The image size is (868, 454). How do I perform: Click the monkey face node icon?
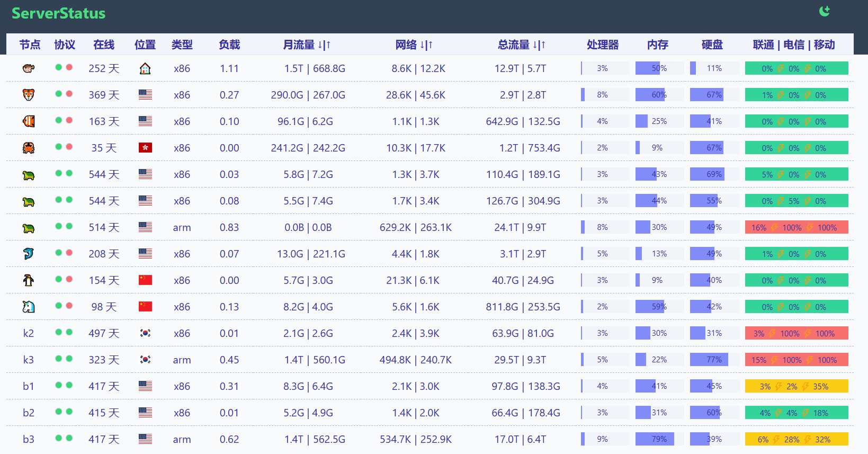click(x=29, y=68)
